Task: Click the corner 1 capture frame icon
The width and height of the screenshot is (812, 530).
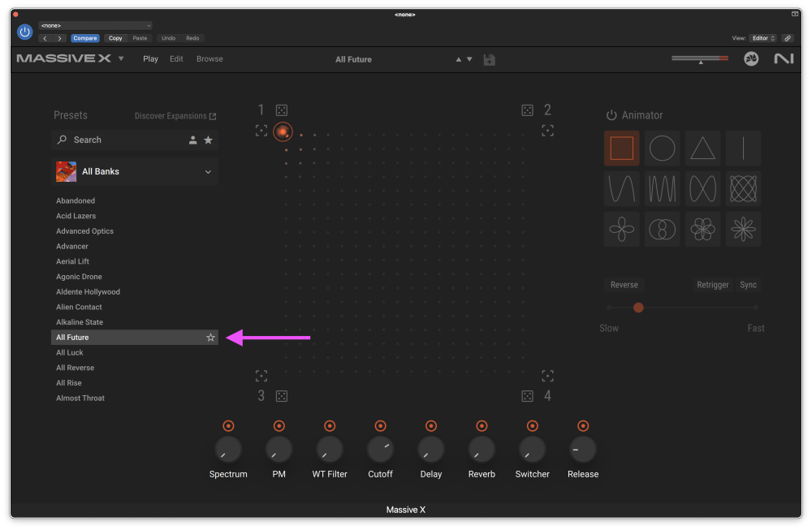Action: click(261, 131)
